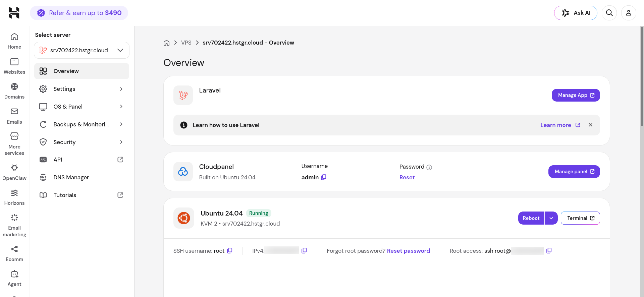
Task: Open Tutorials menu item
Action: [82, 195]
